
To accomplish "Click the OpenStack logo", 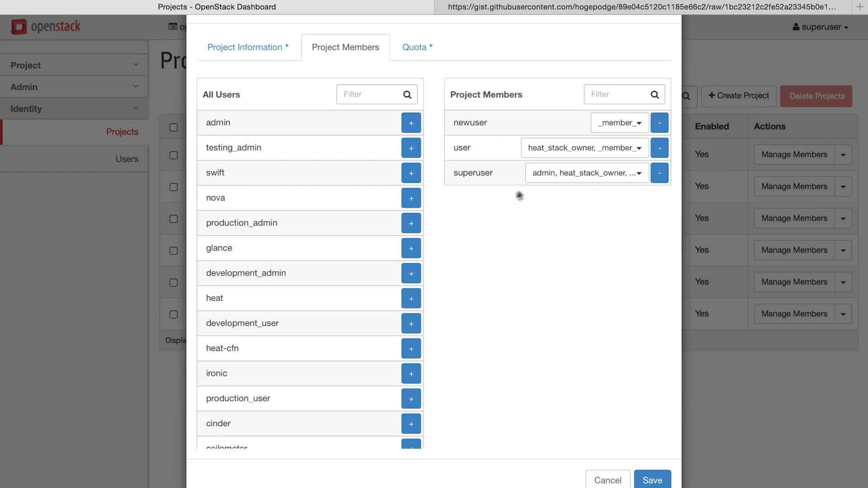I will coord(46,27).
